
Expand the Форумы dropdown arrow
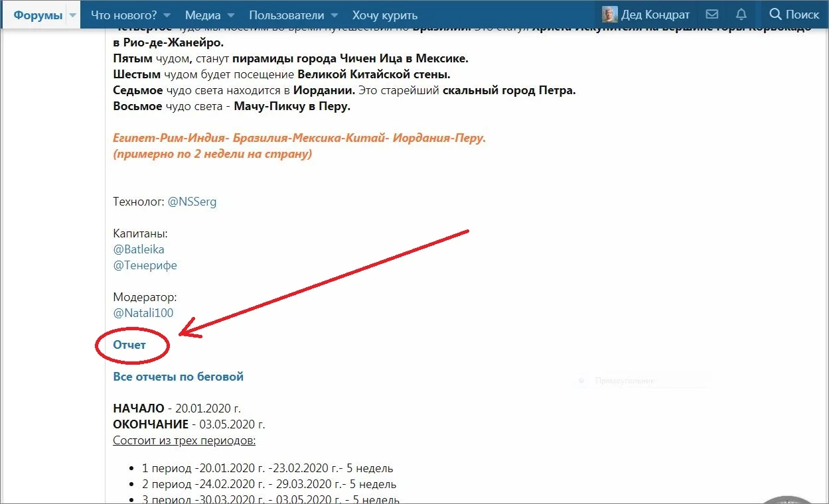click(x=72, y=15)
